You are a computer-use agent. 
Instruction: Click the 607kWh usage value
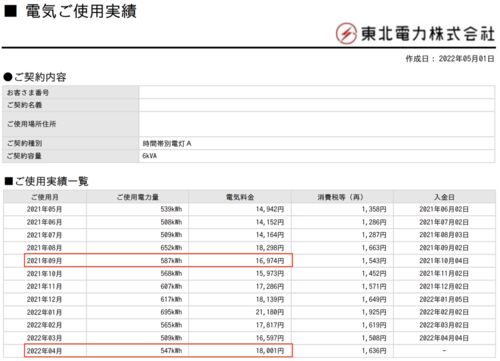[x=171, y=287]
